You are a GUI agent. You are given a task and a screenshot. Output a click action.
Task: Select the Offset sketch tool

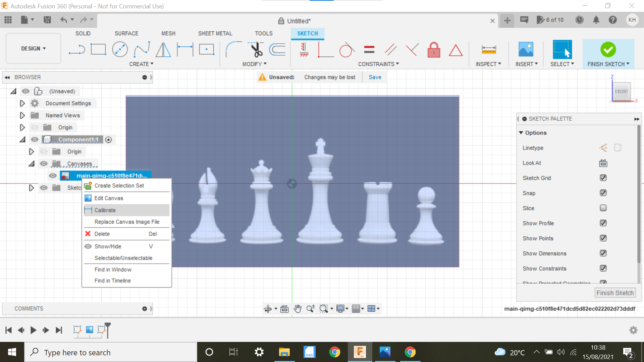pos(277,49)
